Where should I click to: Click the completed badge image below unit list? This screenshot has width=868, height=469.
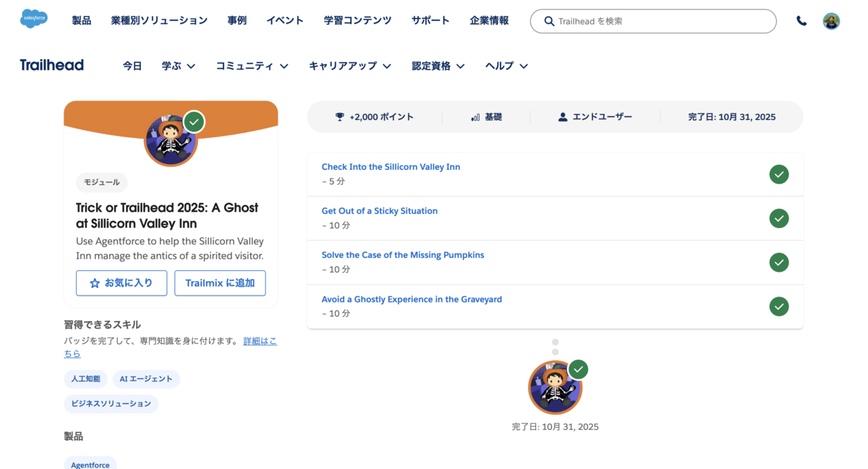pos(555,387)
